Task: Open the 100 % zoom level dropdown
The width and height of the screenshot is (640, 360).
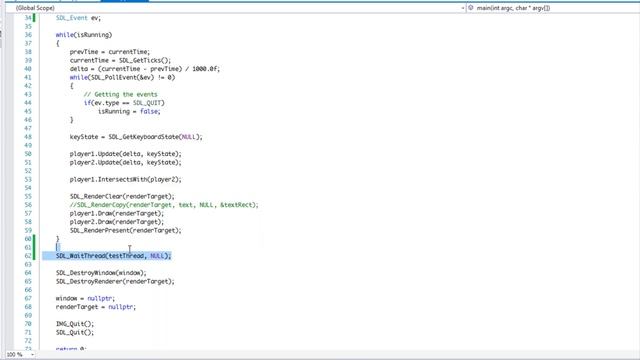Action: coord(20,355)
